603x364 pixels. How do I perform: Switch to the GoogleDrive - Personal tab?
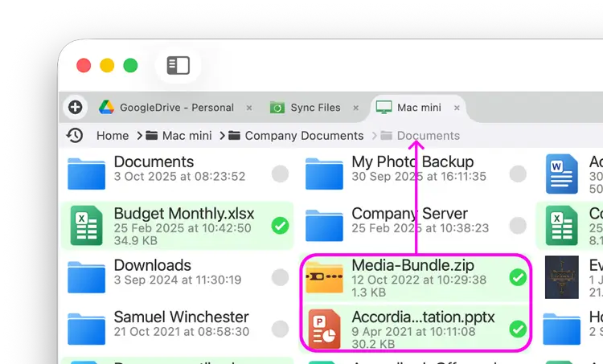176,108
